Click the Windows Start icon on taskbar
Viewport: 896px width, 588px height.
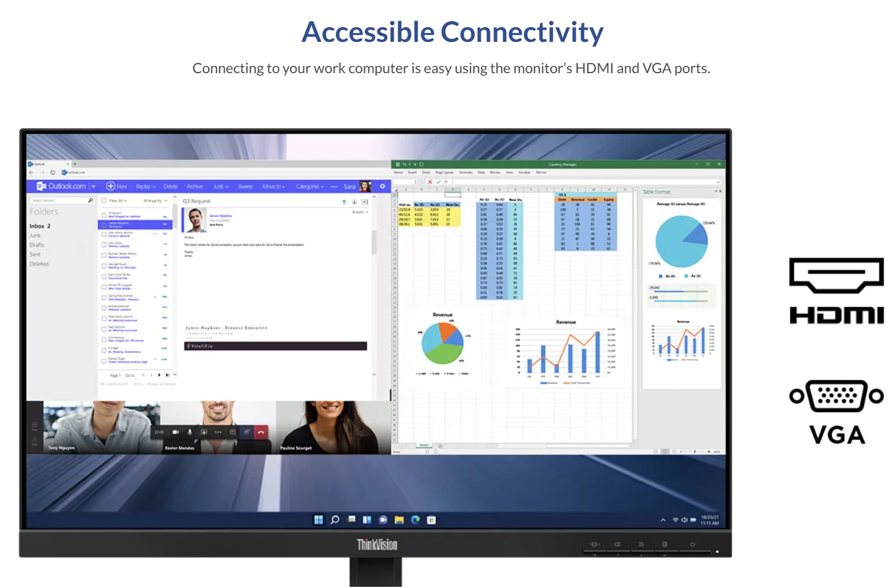coord(319,520)
